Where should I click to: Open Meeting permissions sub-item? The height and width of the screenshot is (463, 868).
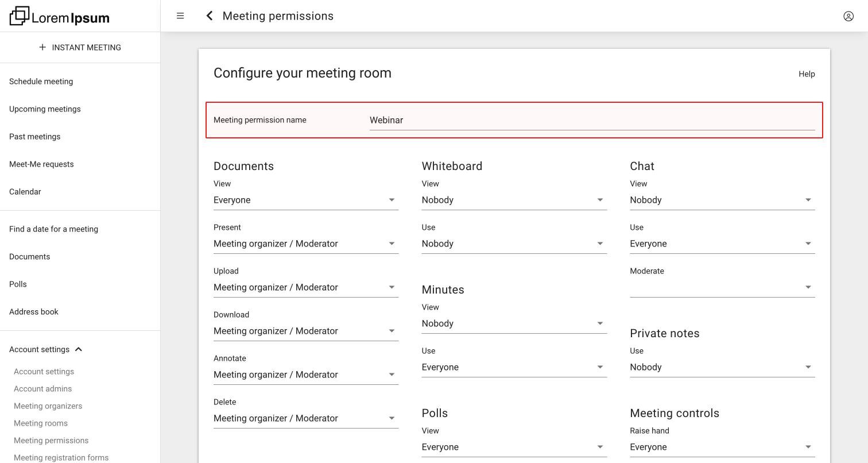51,441
